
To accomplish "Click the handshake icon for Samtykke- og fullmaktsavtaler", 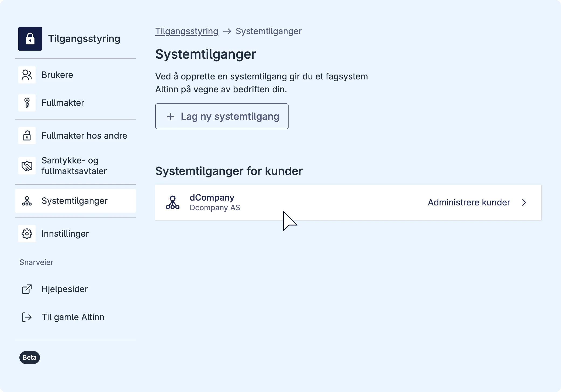I will [27, 166].
